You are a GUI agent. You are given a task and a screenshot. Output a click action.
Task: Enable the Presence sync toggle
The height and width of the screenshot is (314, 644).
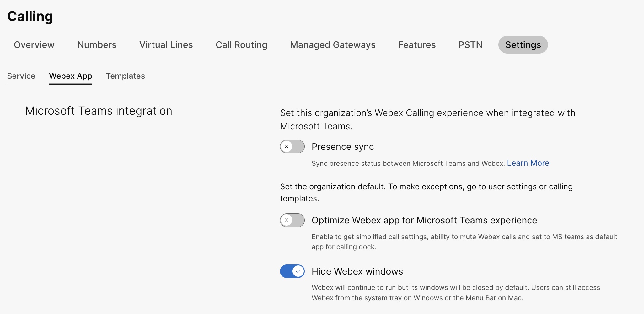coord(292,146)
